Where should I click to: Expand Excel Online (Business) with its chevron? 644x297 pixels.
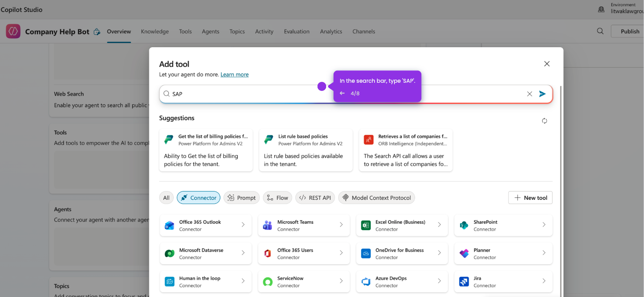coord(439,225)
